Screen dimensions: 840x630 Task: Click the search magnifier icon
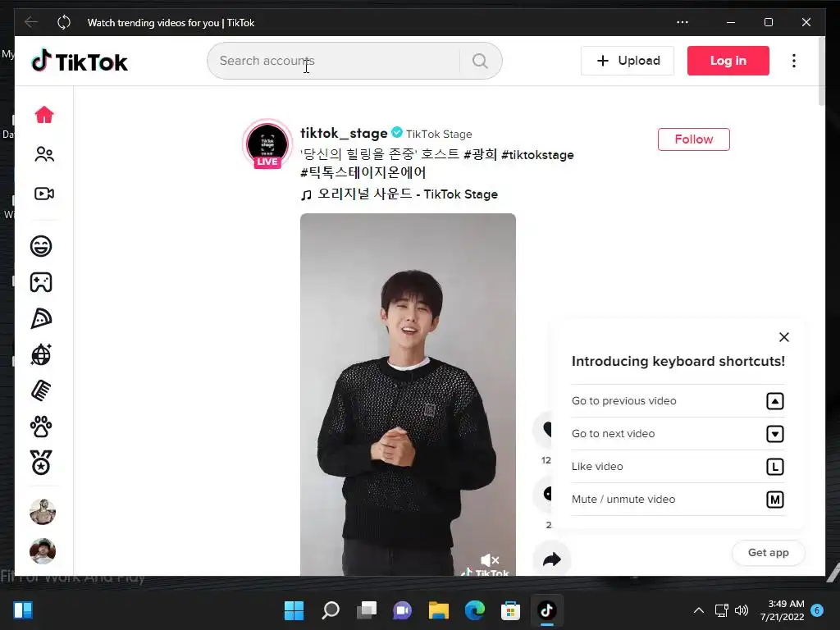click(x=480, y=61)
